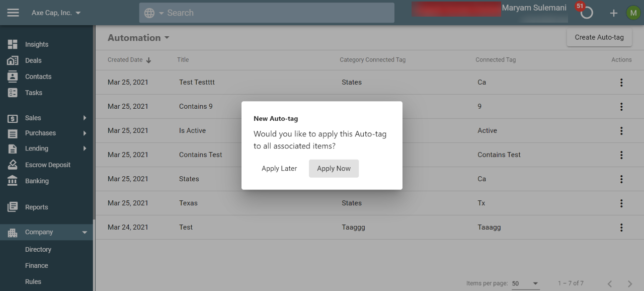Click the plus add icon in header
The image size is (644, 291).
(x=614, y=13)
